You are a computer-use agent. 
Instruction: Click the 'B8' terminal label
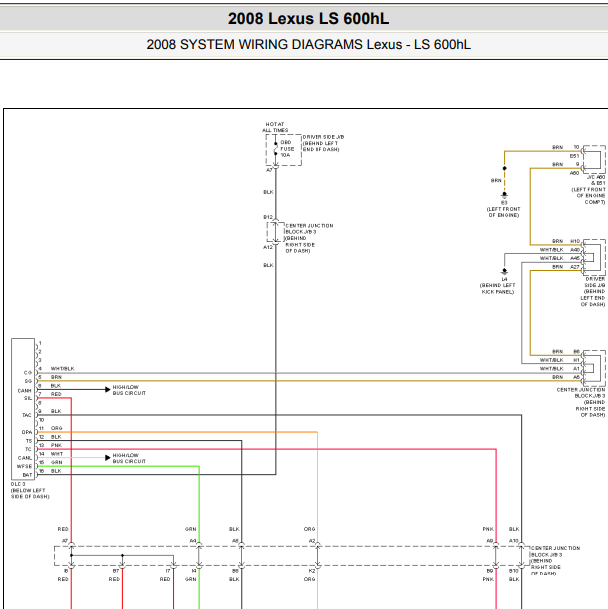pos(235,571)
